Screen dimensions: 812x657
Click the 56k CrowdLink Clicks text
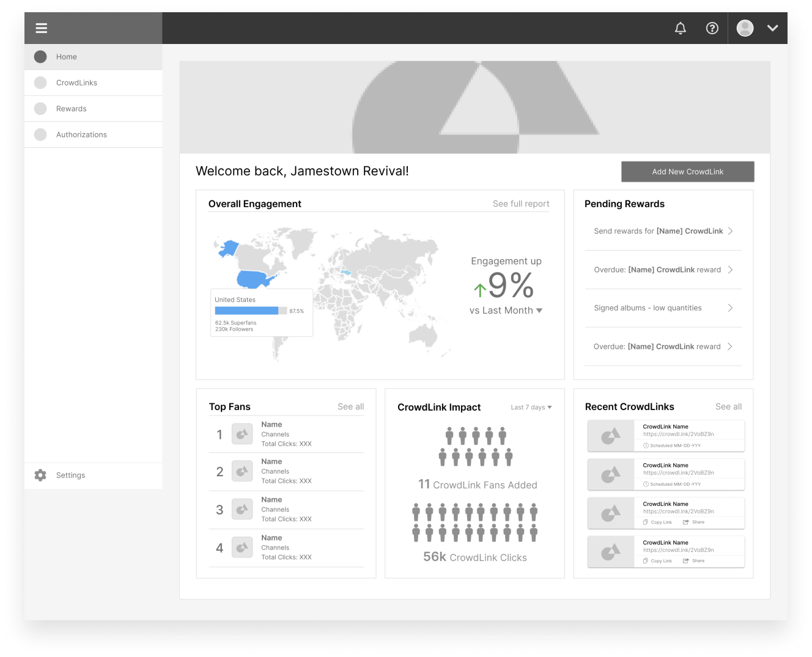pyautogui.click(x=475, y=557)
